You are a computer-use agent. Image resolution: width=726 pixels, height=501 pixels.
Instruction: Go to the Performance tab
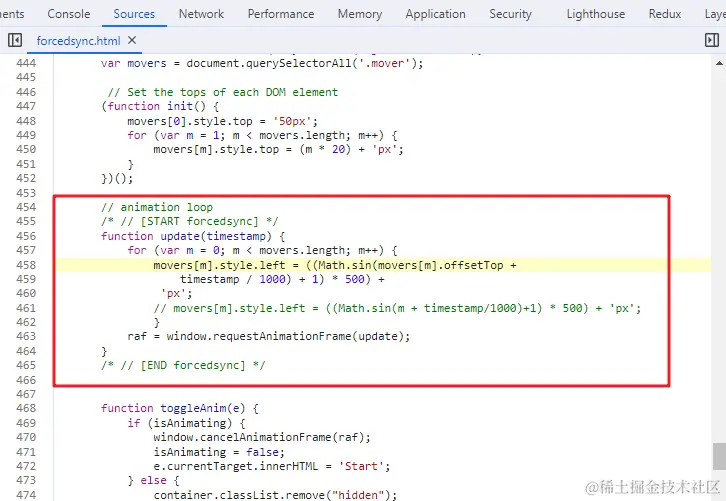tap(281, 14)
